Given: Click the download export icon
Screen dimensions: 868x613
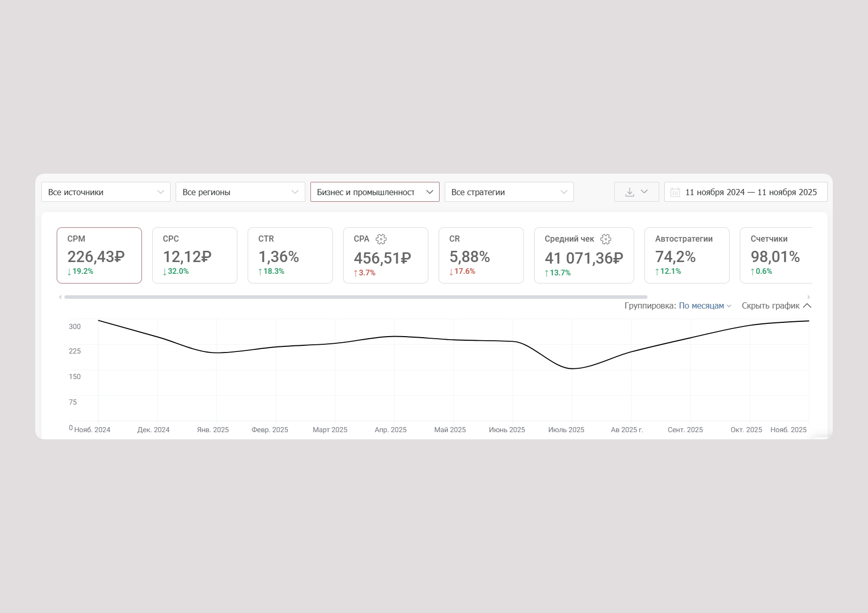Looking at the screenshot, I should point(630,192).
